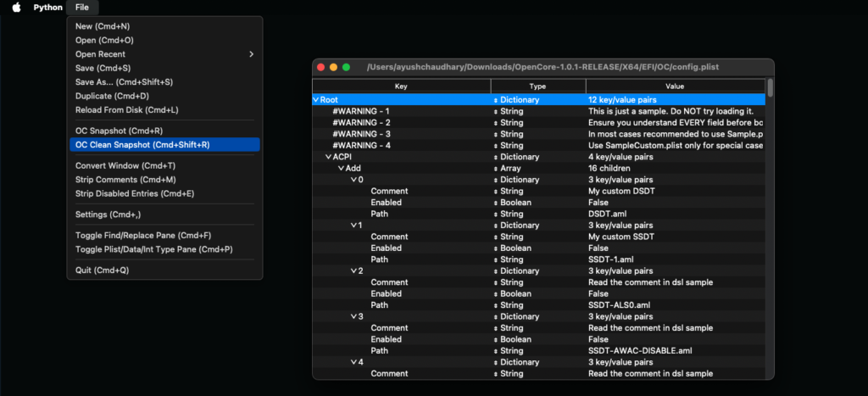Screen dimensions: 868x396
Task: Choose New (Cmd+N) from File menu
Action: 164,26
